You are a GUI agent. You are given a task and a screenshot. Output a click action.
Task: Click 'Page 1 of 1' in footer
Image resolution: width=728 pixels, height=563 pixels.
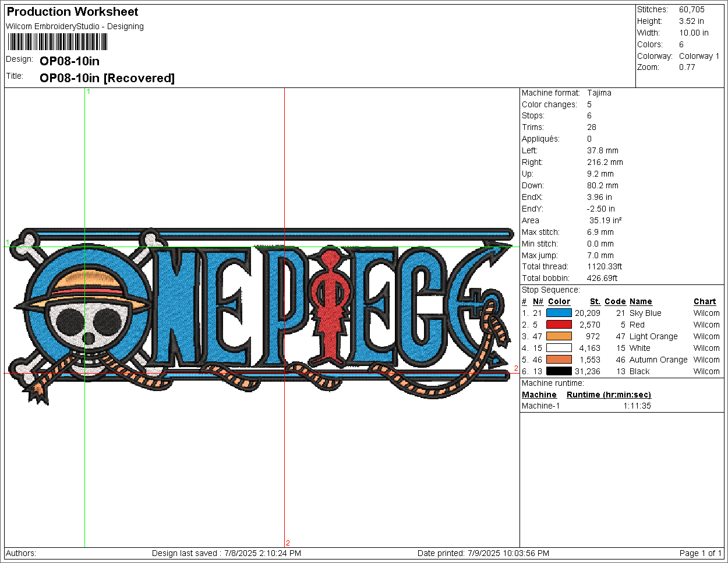tap(701, 553)
